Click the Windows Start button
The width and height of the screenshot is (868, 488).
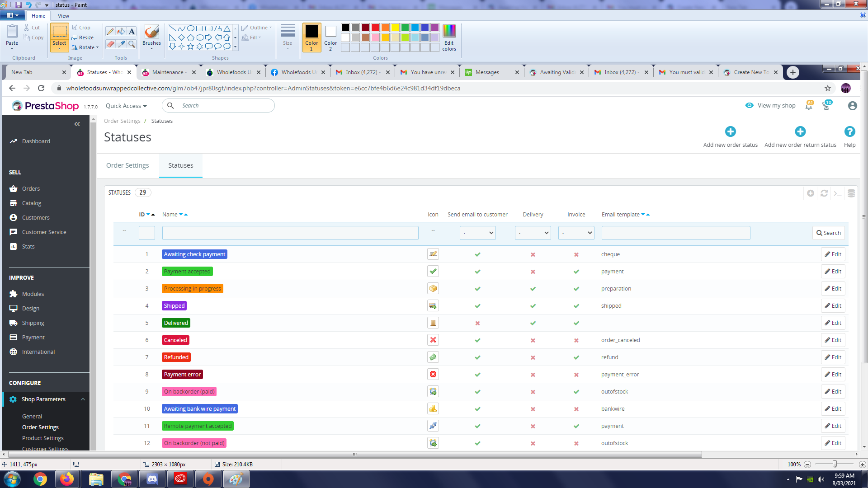[12, 479]
